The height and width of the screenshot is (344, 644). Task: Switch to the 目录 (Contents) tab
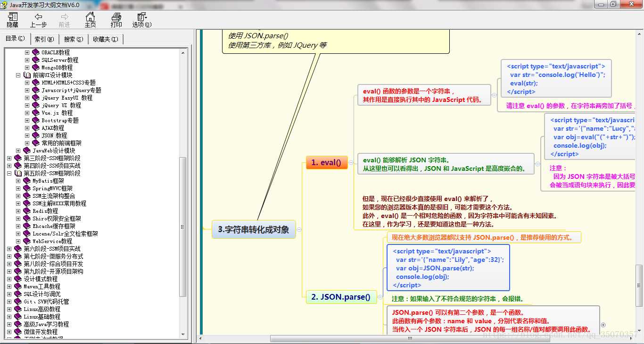coord(15,39)
